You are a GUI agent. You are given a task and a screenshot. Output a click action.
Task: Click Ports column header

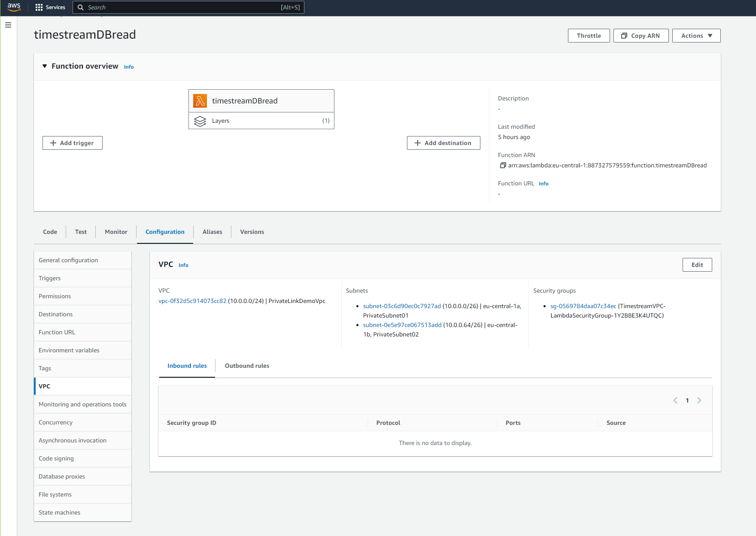tap(513, 423)
